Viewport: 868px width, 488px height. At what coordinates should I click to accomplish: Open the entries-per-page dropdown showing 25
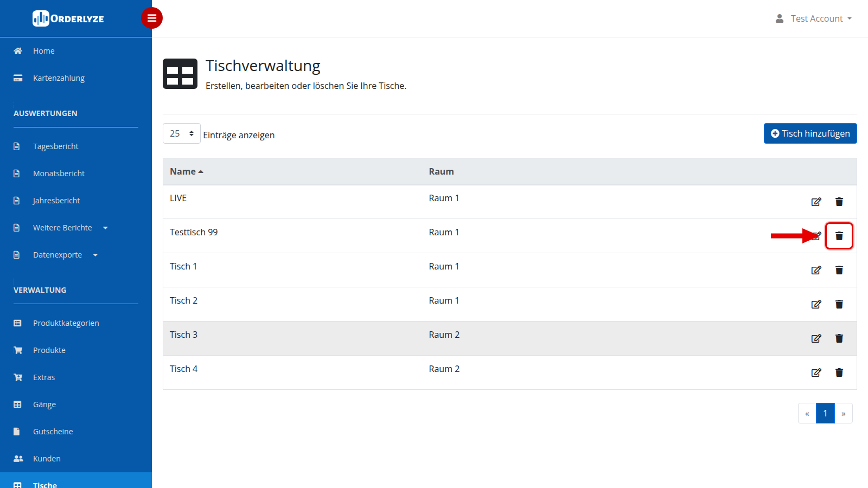[182, 133]
